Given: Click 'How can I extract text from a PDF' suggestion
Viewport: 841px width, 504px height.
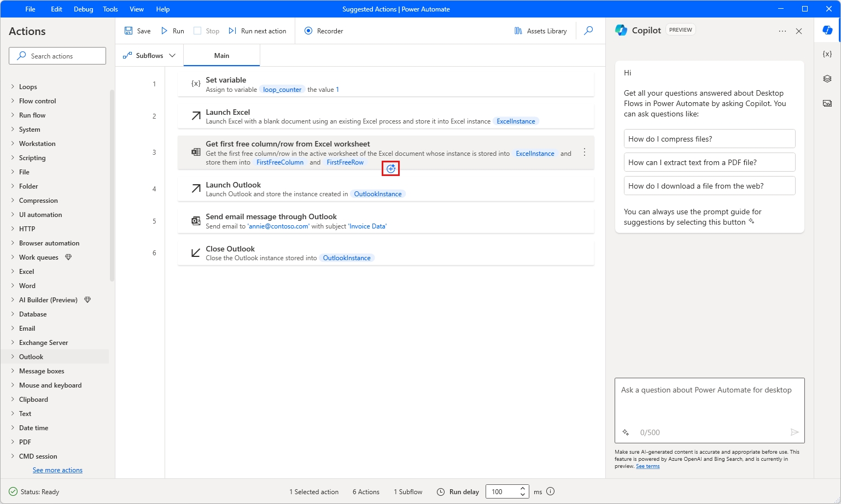Looking at the screenshot, I should tap(709, 162).
